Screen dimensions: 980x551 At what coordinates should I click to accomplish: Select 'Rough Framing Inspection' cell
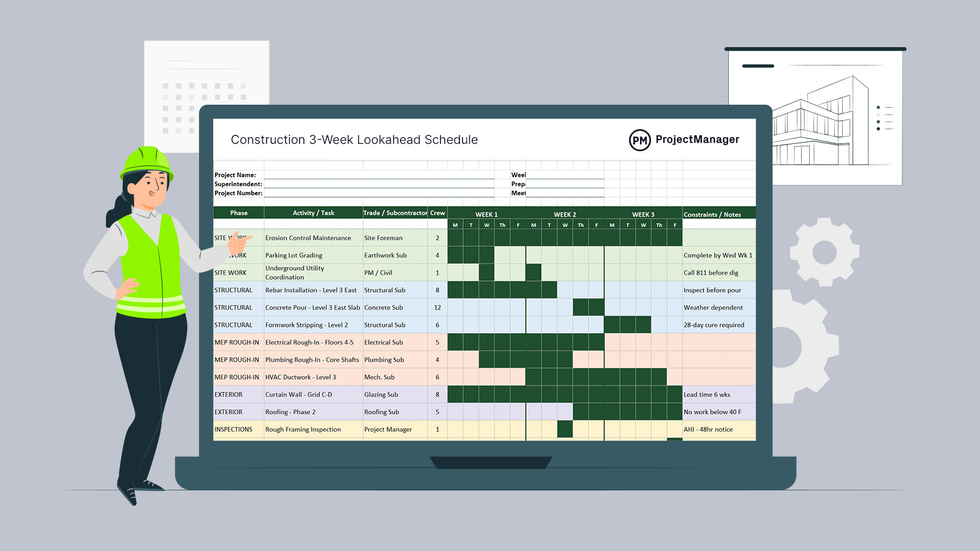314,429
